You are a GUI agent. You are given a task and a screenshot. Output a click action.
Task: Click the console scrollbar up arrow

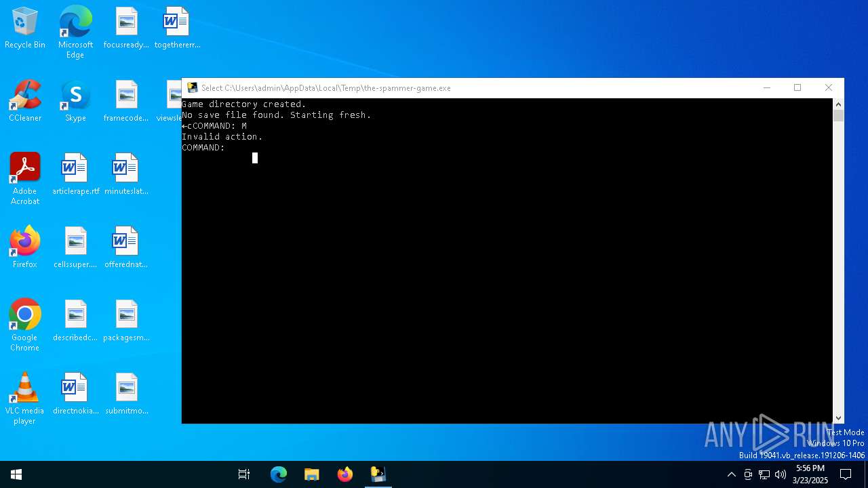[838, 104]
